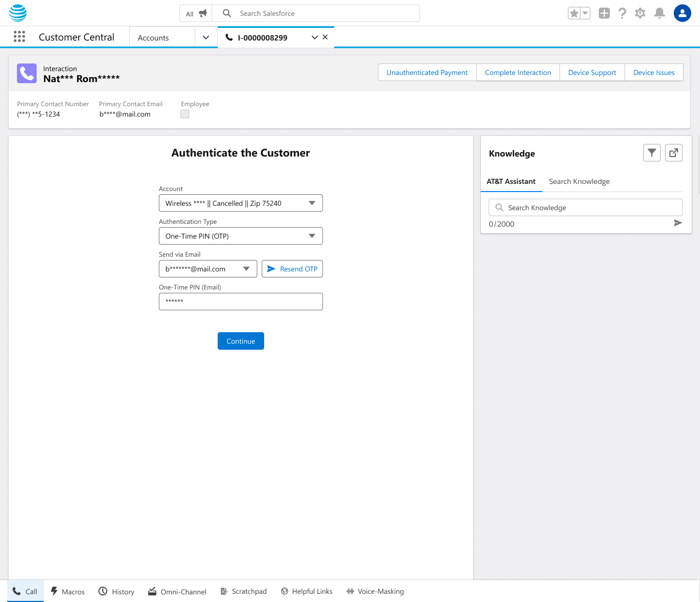The height and width of the screenshot is (602, 700).
Task: Open the user profile avatar
Action: (x=682, y=13)
